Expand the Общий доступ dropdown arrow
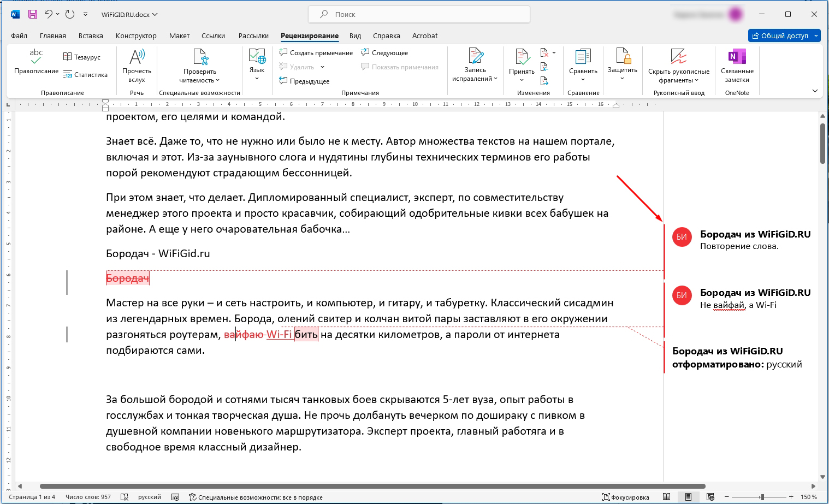Viewport: 829px width, 504px height. pos(816,35)
